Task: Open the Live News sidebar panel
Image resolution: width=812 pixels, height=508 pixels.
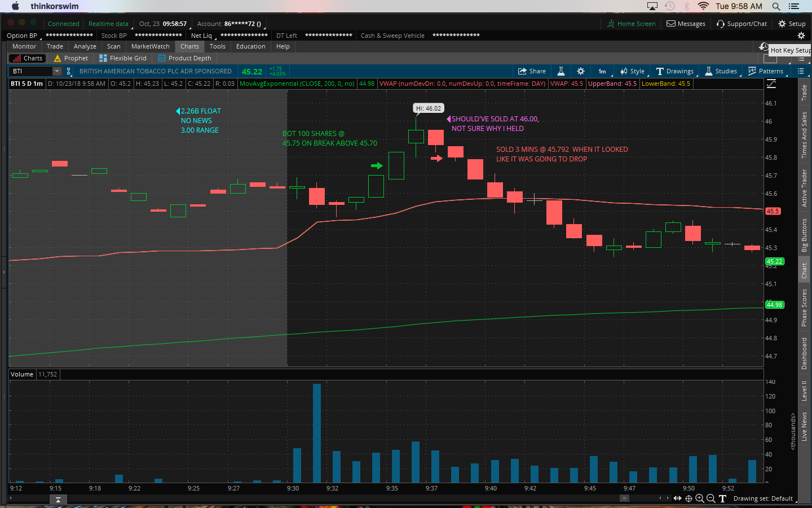Action: [804, 427]
